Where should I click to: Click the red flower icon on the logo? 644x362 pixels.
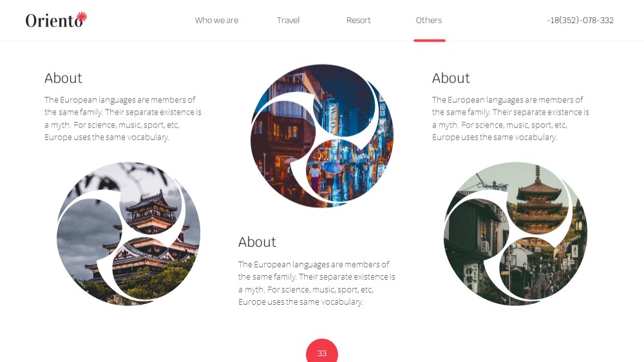click(82, 17)
